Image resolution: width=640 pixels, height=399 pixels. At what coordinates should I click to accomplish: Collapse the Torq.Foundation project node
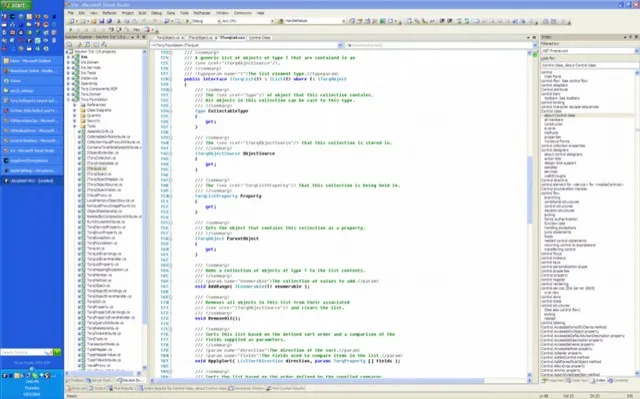point(69,100)
